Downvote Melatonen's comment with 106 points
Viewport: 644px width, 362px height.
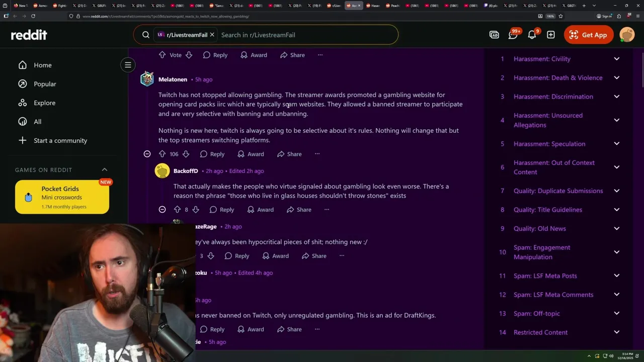(x=186, y=154)
